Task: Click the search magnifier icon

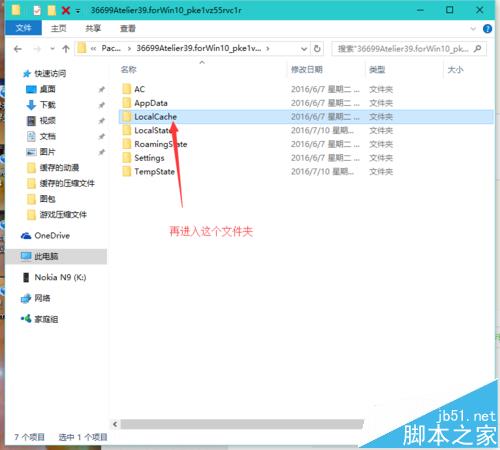Action: [x=478, y=49]
